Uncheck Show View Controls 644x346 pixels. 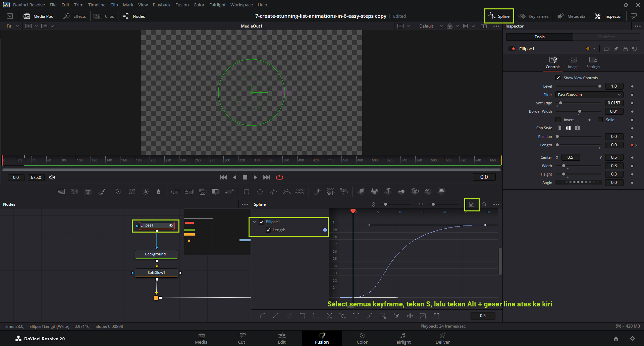[x=558, y=78]
